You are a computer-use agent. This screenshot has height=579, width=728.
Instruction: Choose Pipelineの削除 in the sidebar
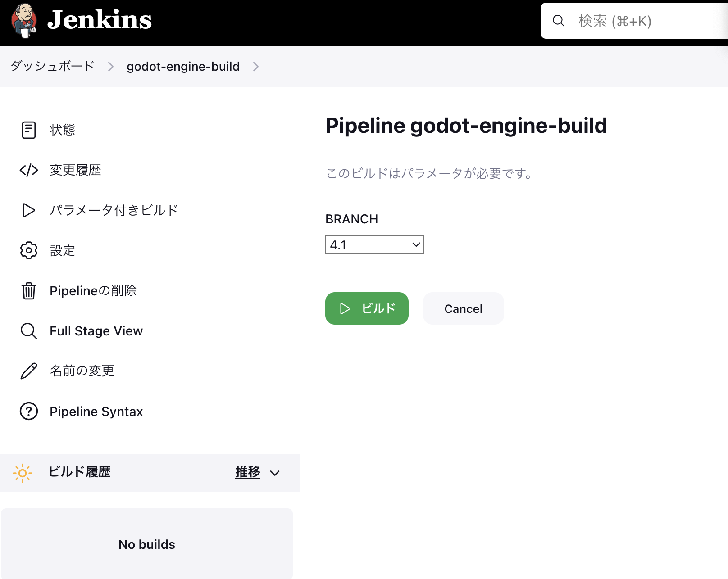click(x=93, y=291)
